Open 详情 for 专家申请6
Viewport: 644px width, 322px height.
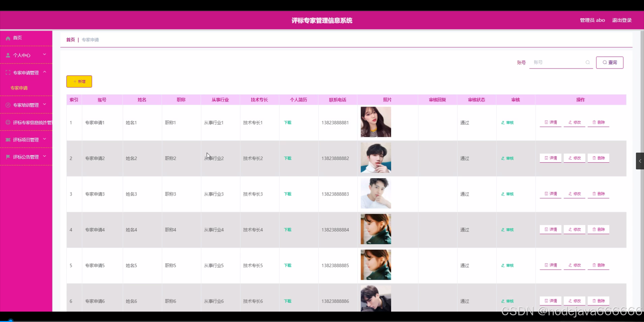pos(550,301)
